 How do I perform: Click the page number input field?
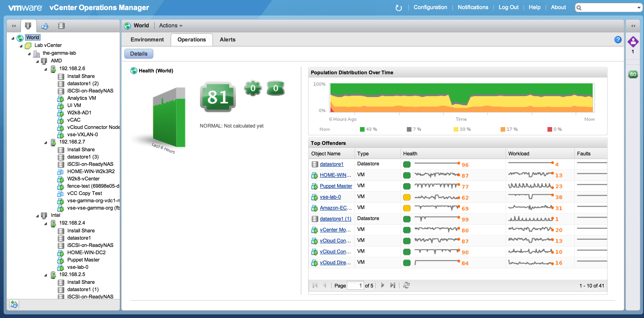click(x=355, y=285)
